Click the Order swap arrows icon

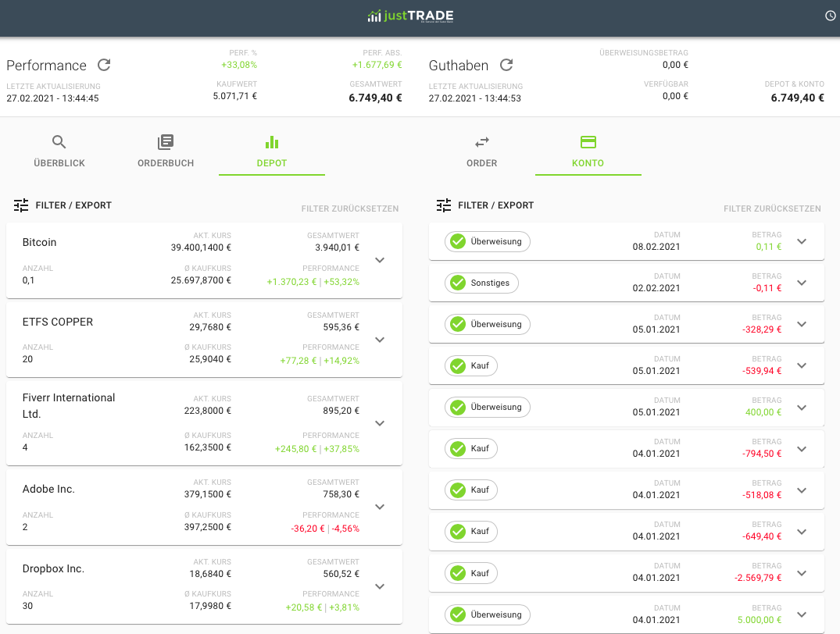[x=481, y=142]
